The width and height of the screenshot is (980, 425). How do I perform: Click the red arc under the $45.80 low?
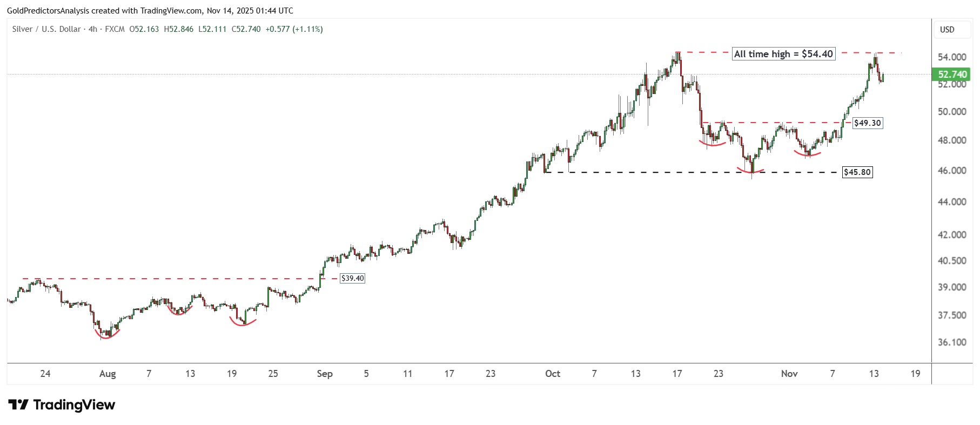click(751, 172)
